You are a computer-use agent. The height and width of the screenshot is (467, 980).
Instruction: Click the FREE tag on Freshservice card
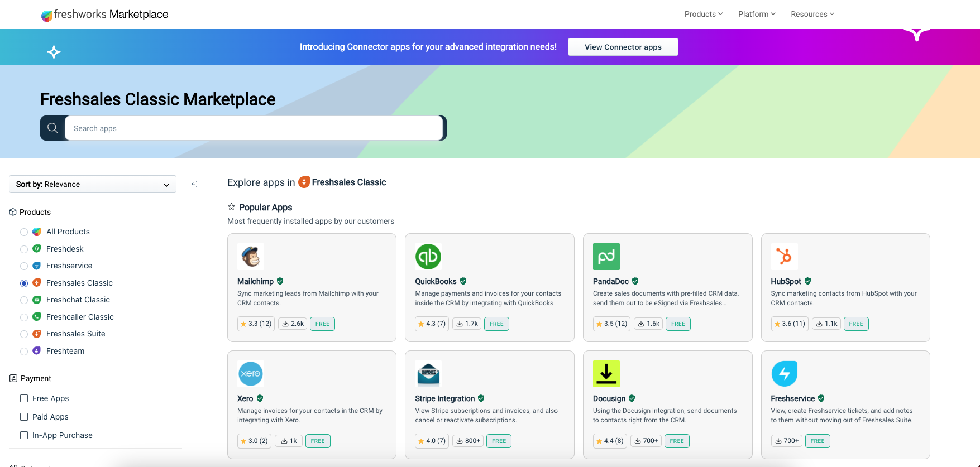[x=818, y=441]
